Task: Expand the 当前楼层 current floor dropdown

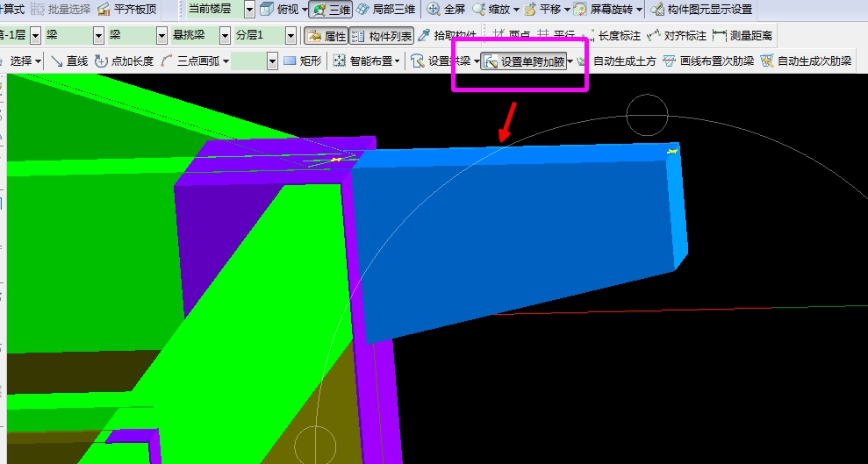Action: click(249, 9)
